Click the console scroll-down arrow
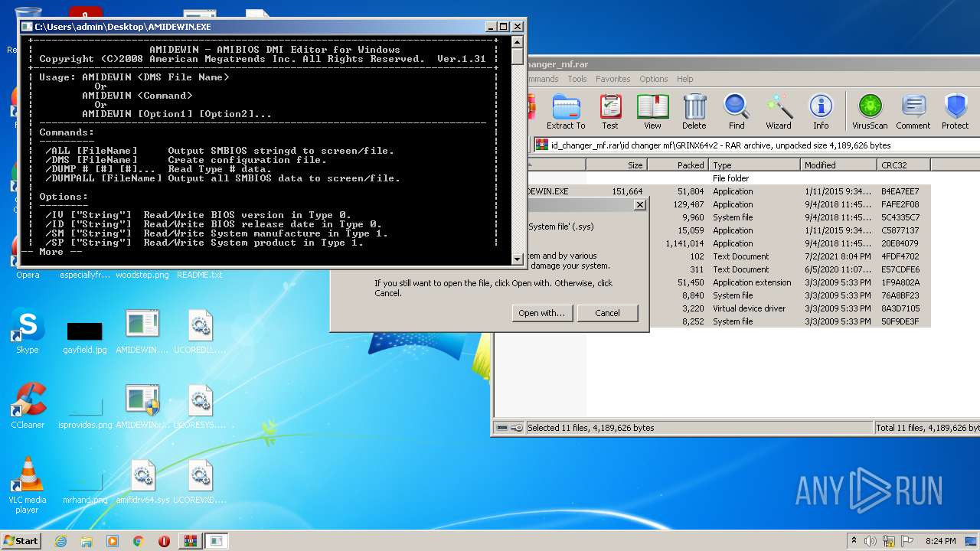Screen dimensions: 980x551 coord(518,259)
